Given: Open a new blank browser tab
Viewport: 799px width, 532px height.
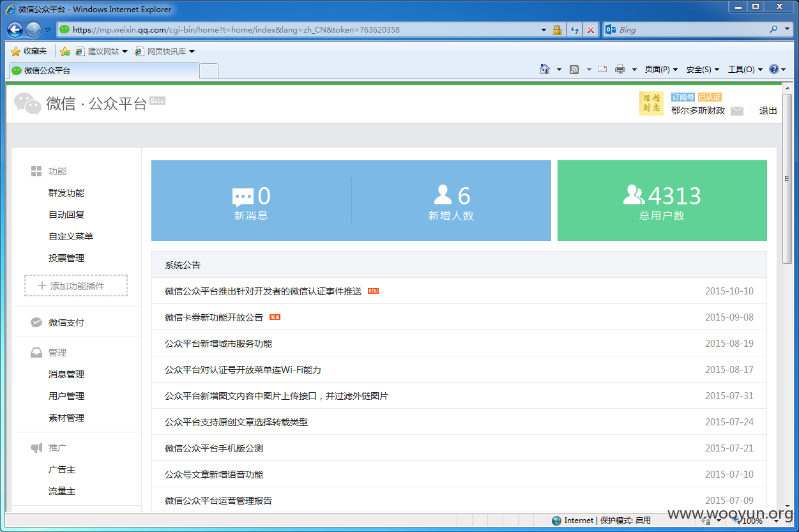Looking at the screenshot, I should (x=209, y=71).
